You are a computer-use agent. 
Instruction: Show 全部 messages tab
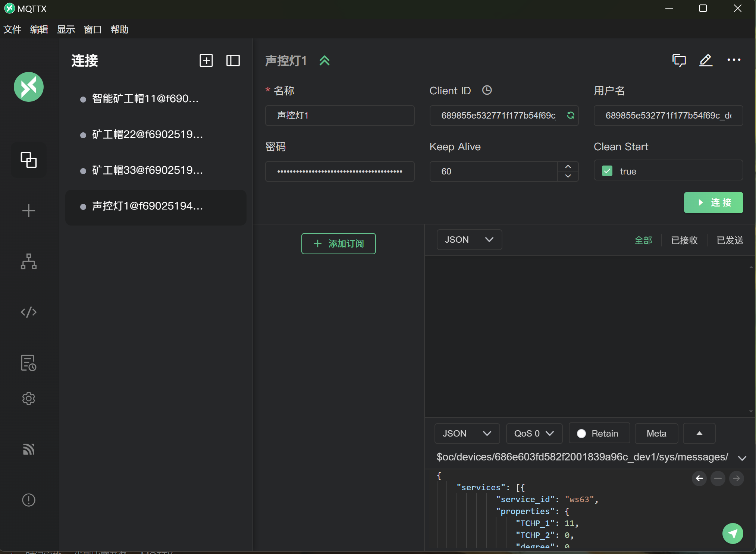point(643,240)
